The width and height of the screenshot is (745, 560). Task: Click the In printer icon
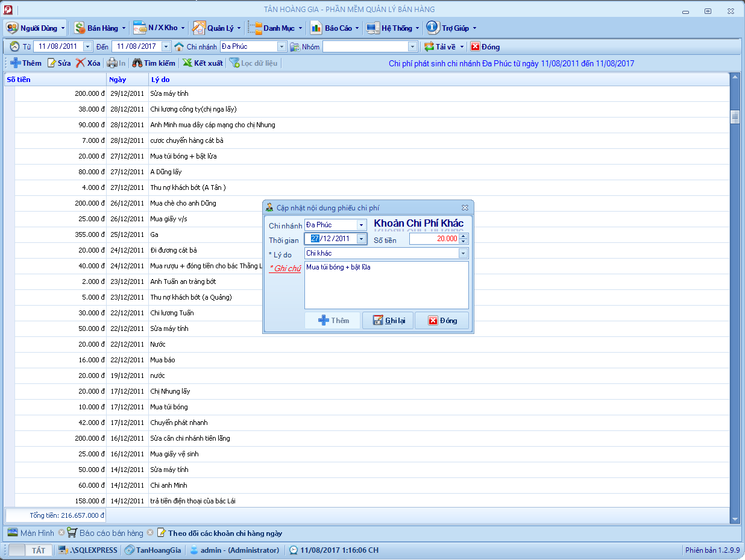point(112,63)
